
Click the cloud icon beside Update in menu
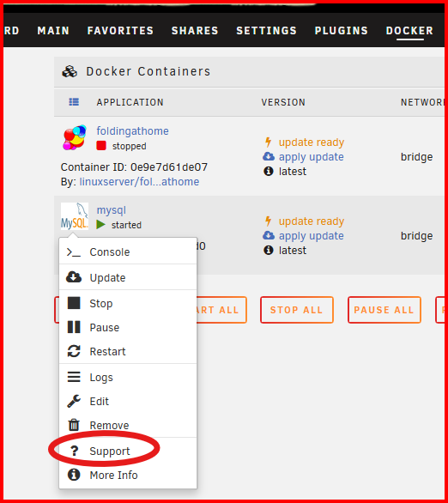coord(74,277)
